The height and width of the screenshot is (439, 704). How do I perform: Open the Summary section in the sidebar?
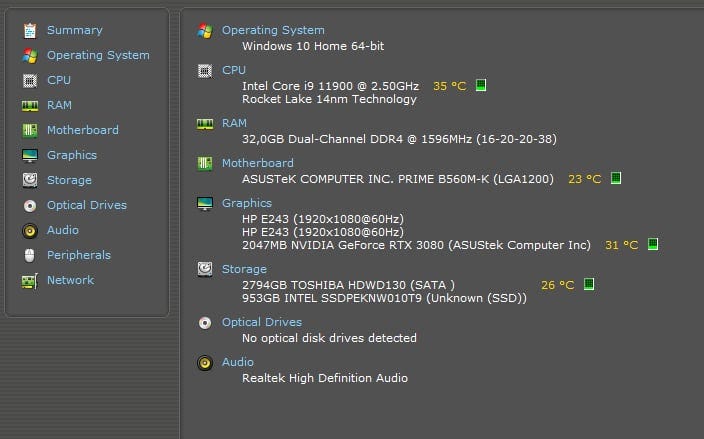click(75, 30)
